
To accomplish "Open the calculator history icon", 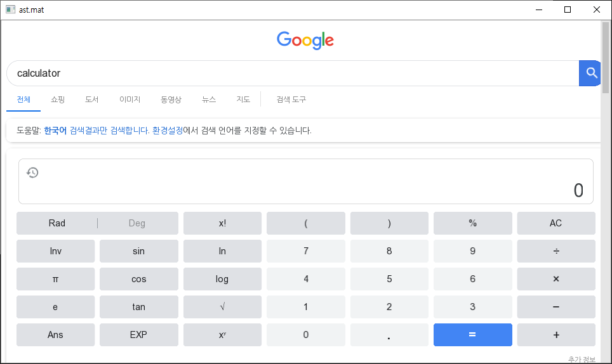I will 32,172.
